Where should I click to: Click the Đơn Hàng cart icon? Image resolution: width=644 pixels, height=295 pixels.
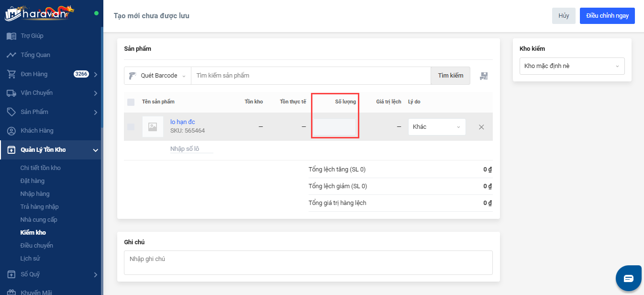click(11, 74)
